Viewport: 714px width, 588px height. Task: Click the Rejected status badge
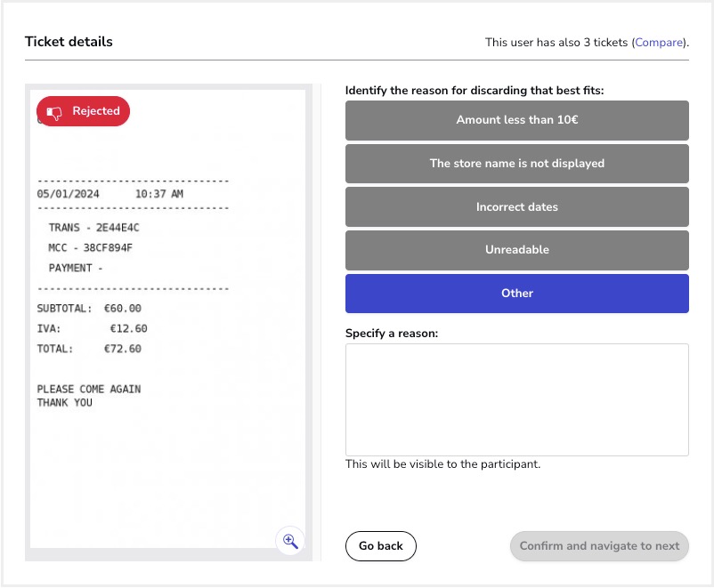coord(84,111)
